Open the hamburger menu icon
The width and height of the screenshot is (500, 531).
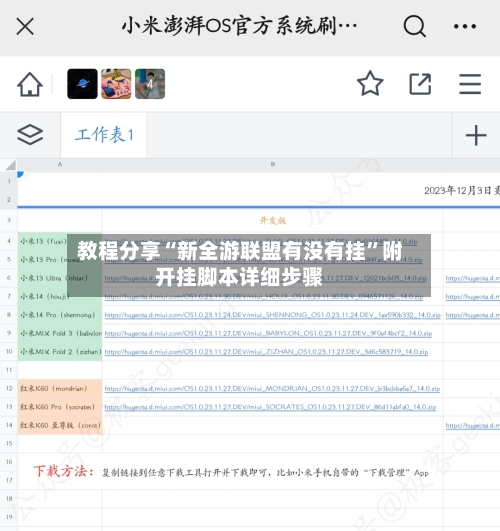(470, 84)
